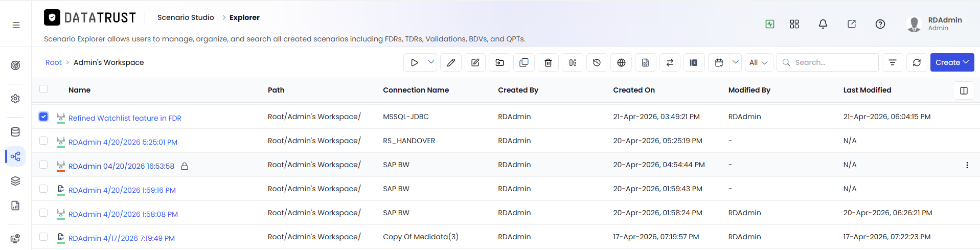Open the target icon in sidebar
Screen dimensions: 980x250
click(15, 65)
